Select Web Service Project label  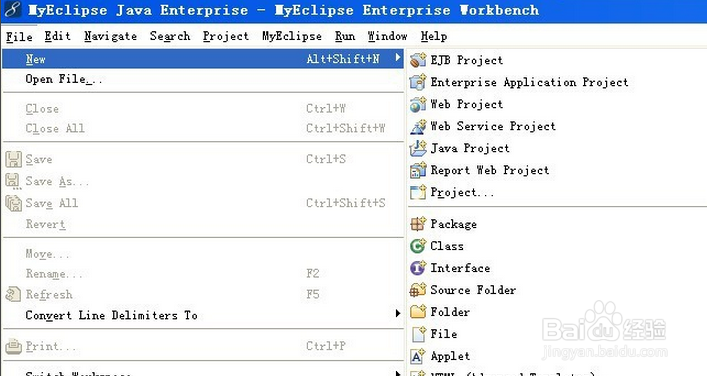coord(493,126)
